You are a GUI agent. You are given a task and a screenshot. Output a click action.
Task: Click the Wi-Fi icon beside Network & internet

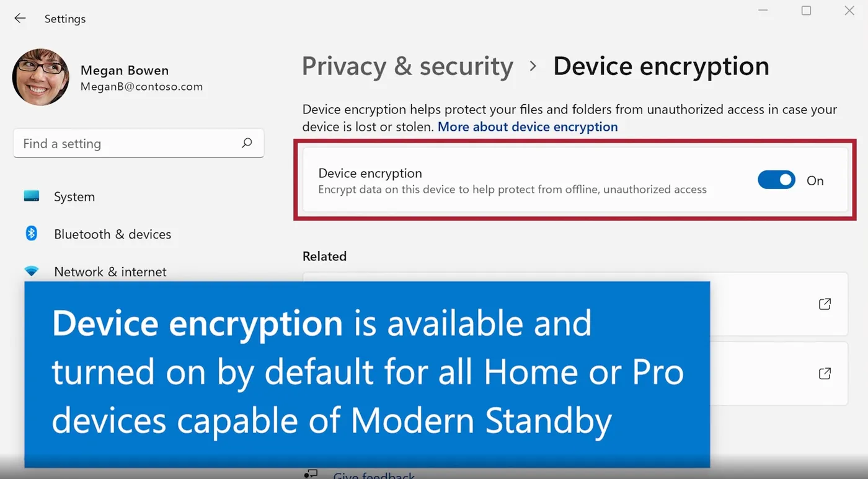[32, 271]
